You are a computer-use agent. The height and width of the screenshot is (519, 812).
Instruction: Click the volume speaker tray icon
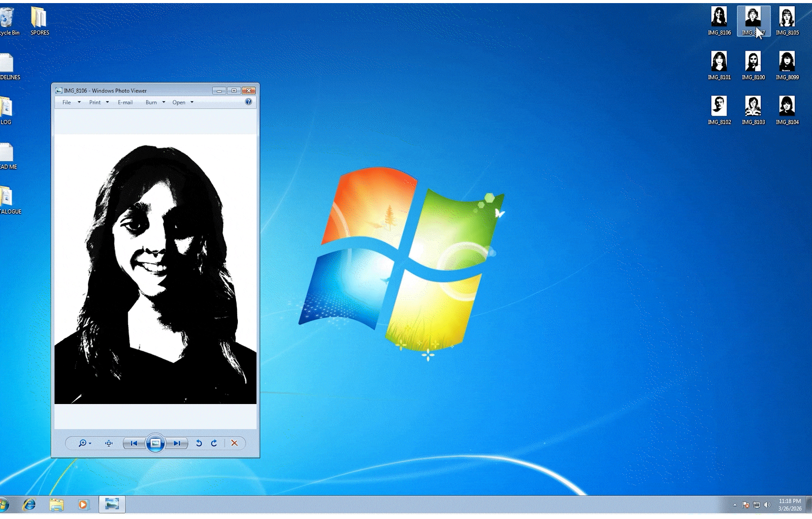click(768, 505)
